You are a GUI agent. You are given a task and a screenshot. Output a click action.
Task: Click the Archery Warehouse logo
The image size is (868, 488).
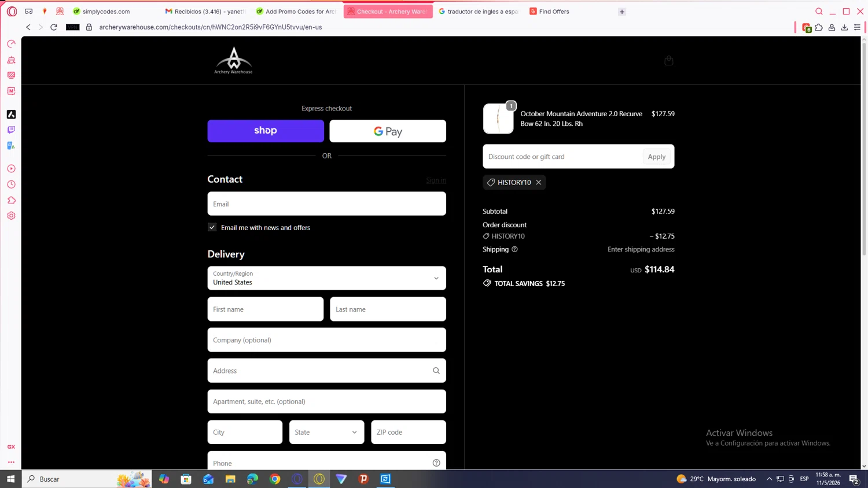[x=233, y=61]
